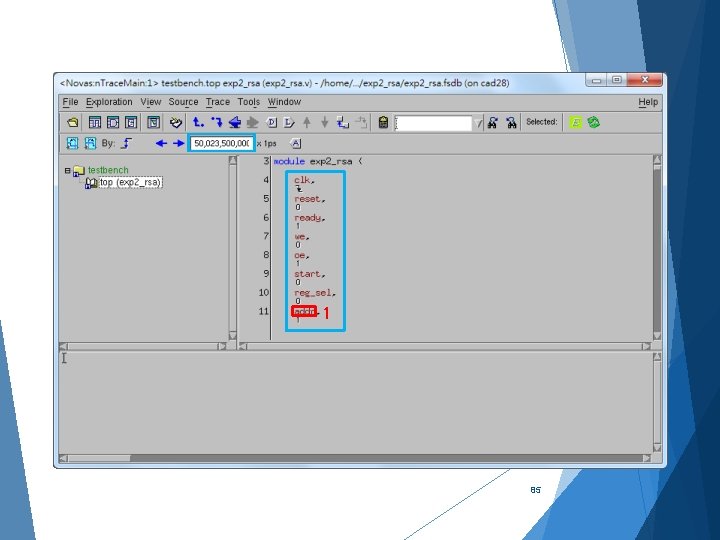Select the start signal in source code

coord(307,274)
